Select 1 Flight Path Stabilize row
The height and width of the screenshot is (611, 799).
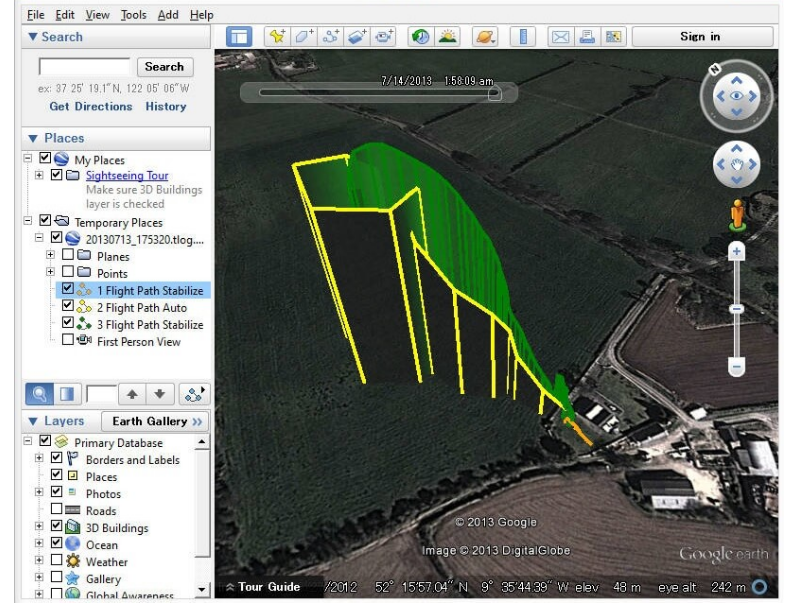133,290
